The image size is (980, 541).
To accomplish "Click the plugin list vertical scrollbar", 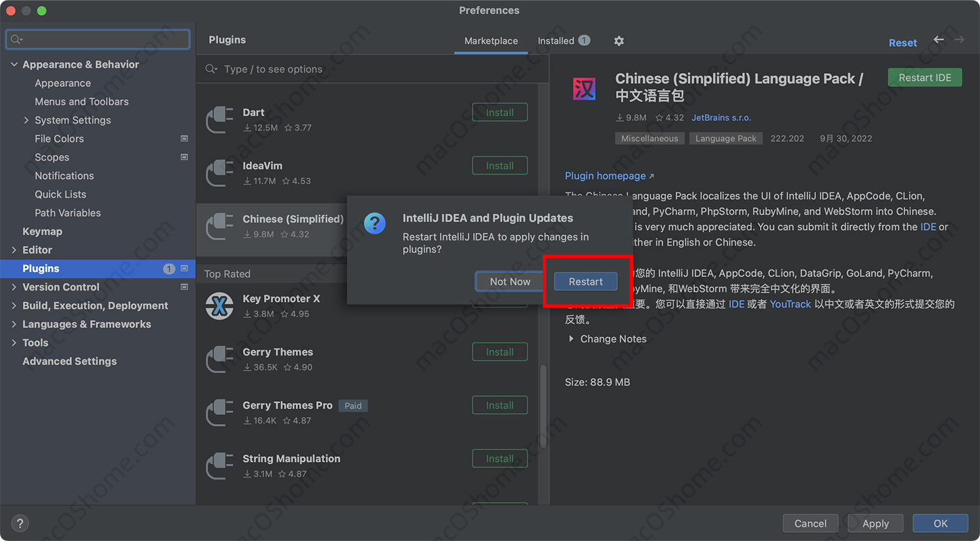I will click(543, 406).
